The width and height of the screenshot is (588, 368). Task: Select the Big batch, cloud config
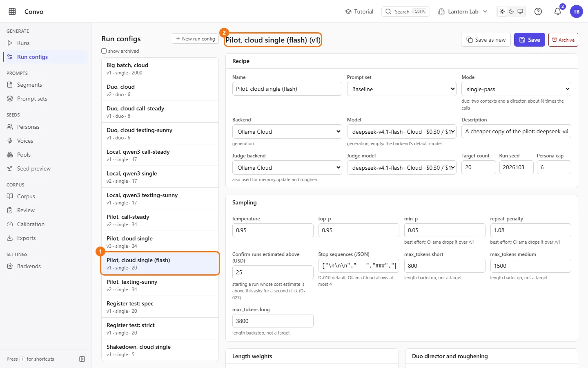[160, 68]
